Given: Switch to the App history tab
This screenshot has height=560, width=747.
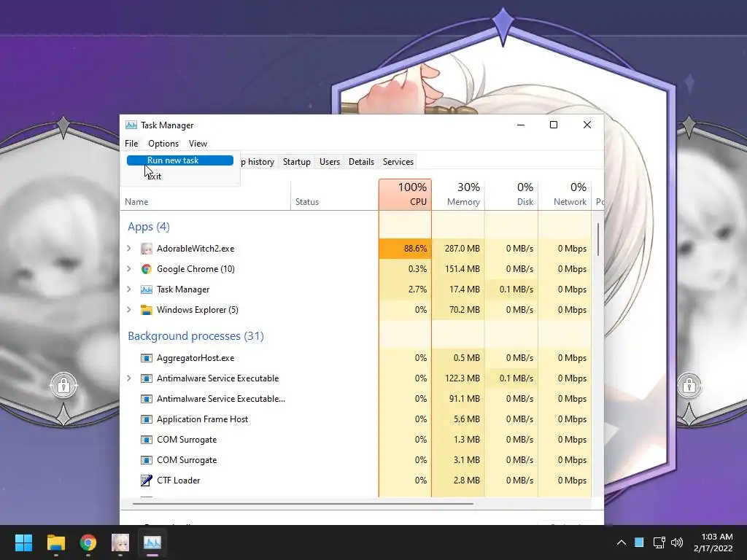Looking at the screenshot, I should (x=259, y=162).
